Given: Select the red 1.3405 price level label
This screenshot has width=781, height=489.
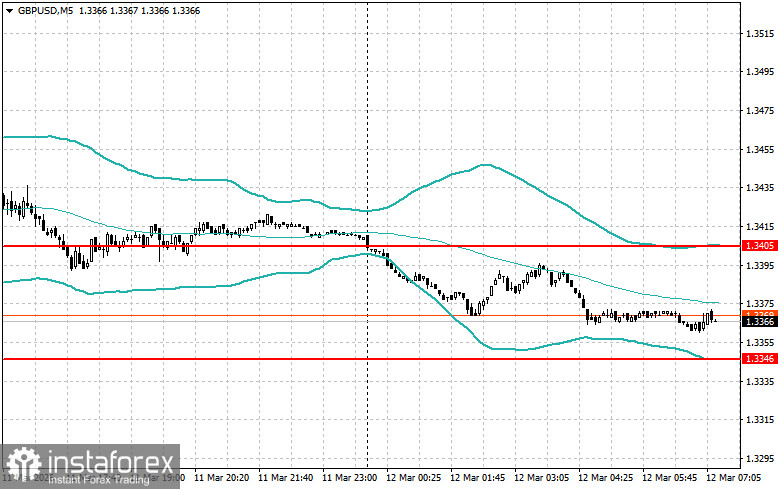Looking at the screenshot, I should tap(760, 245).
